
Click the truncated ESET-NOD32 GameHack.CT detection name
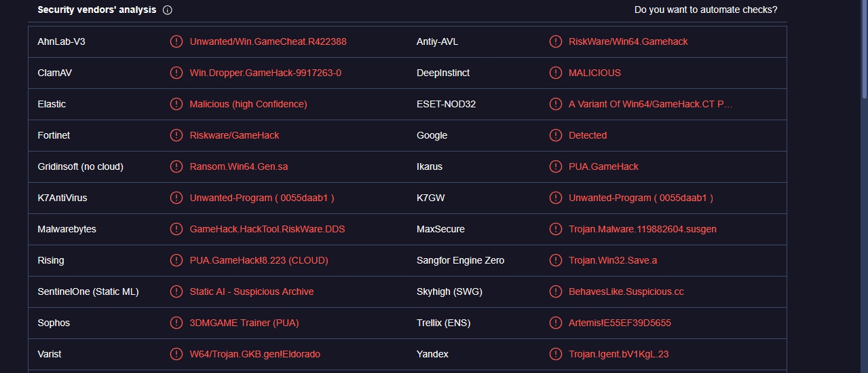point(650,104)
